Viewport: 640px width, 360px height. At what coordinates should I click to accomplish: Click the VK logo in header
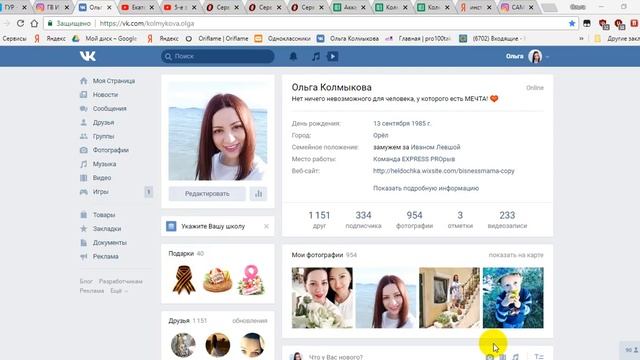tap(88, 56)
